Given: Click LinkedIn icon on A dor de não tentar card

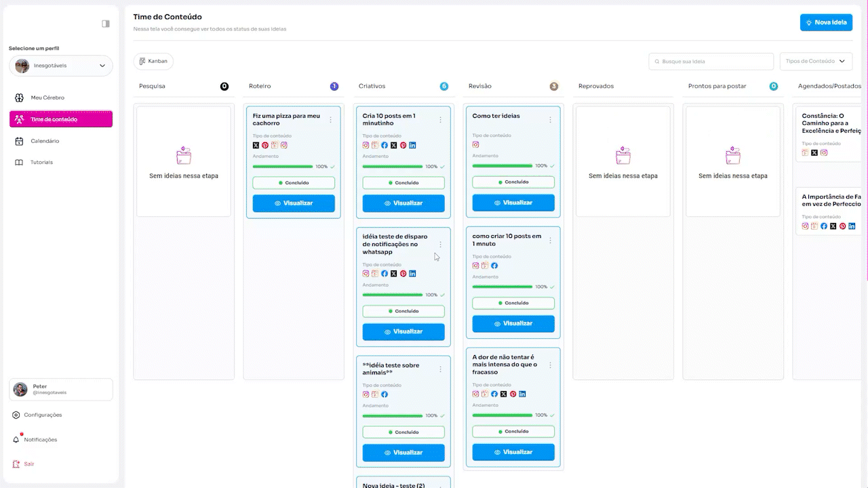Looking at the screenshot, I should click(522, 394).
